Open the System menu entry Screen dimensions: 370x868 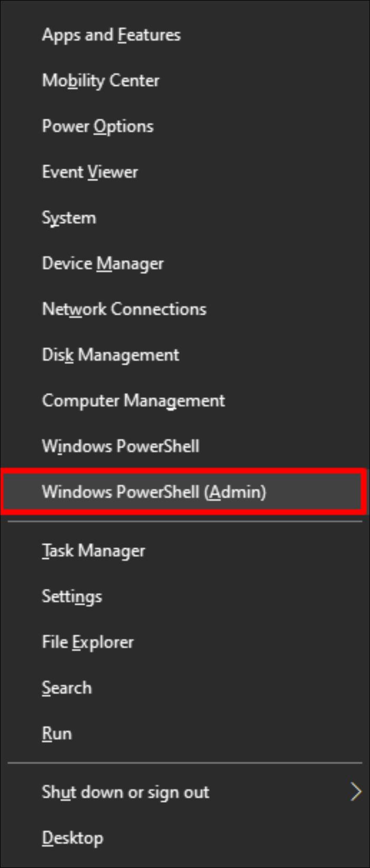69,218
